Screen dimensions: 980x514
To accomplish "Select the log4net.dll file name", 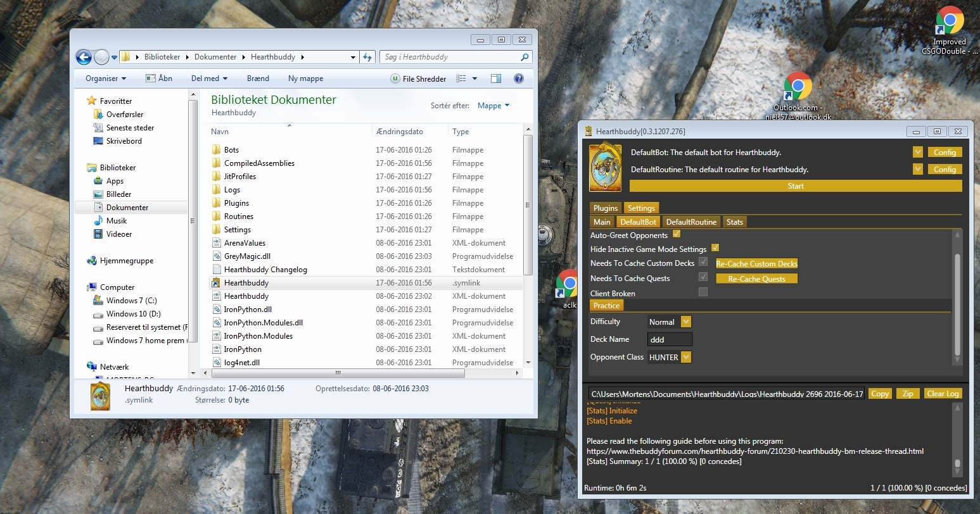I will [x=242, y=363].
